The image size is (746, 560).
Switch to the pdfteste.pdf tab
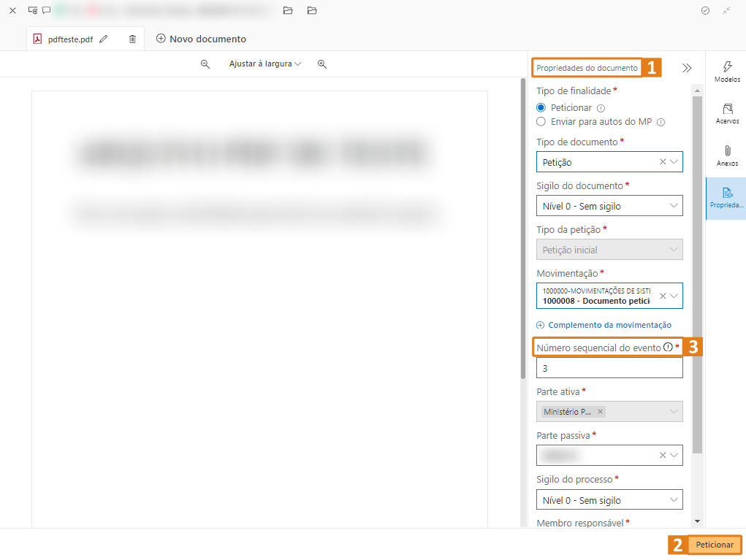tap(69, 39)
